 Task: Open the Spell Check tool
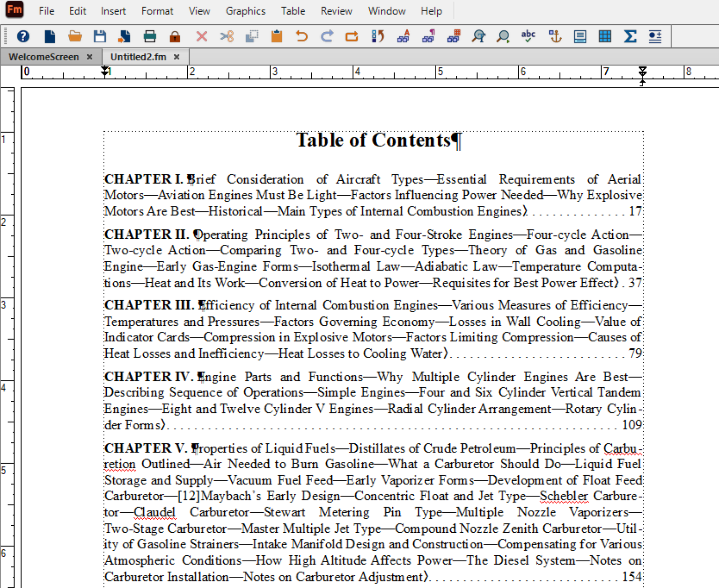(528, 36)
